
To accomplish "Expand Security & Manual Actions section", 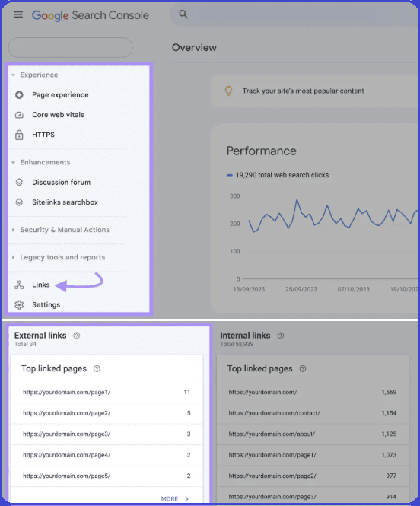I will pyautogui.click(x=13, y=230).
